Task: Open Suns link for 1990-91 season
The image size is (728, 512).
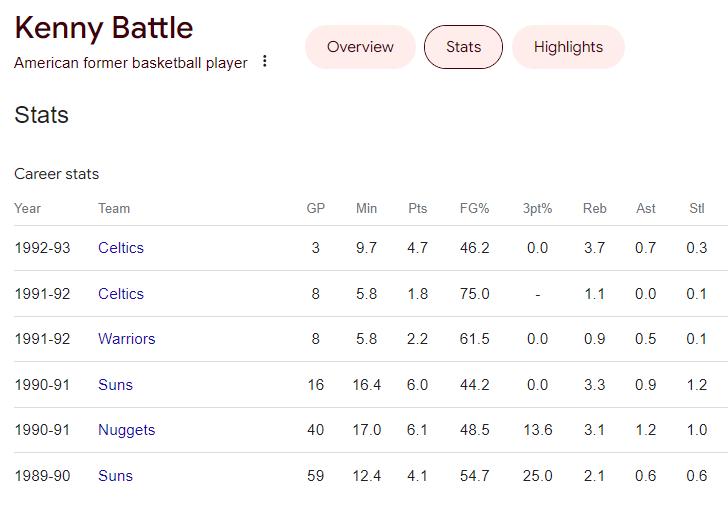Action: (x=115, y=385)
